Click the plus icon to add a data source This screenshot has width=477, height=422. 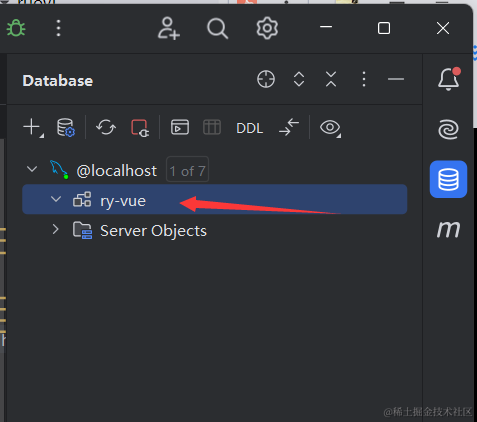click(x=33, y=128)
